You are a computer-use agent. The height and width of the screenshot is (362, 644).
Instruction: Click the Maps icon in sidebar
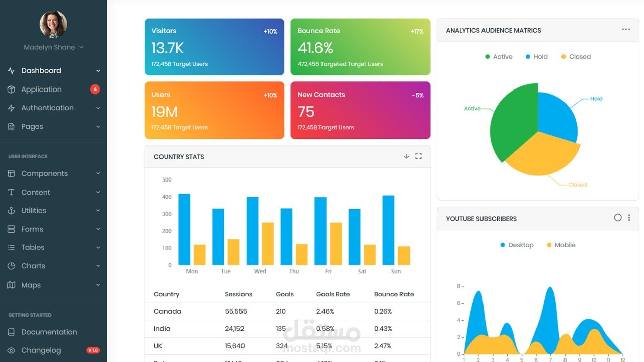point(11,285)
